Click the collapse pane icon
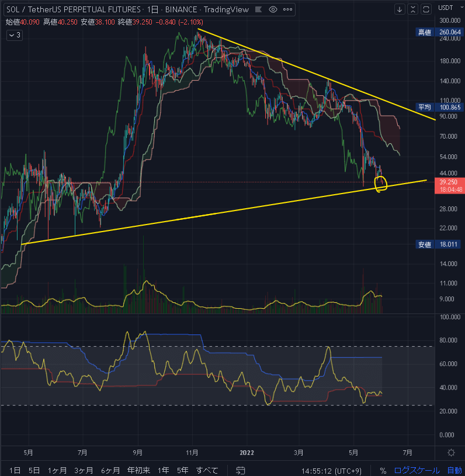The image size is (465, 476). pos(413,9)
